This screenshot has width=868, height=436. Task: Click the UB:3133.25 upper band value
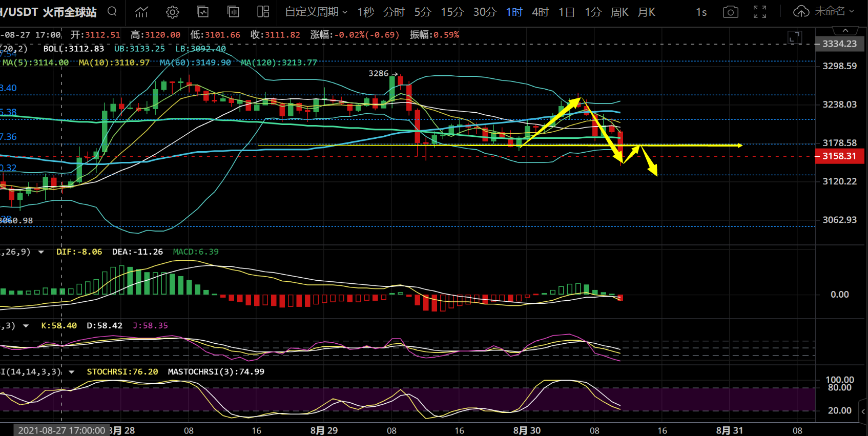[139, 49]
